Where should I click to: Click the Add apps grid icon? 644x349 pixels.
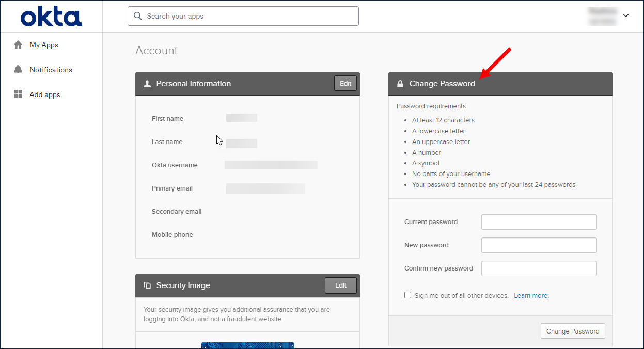coord(18,94)
